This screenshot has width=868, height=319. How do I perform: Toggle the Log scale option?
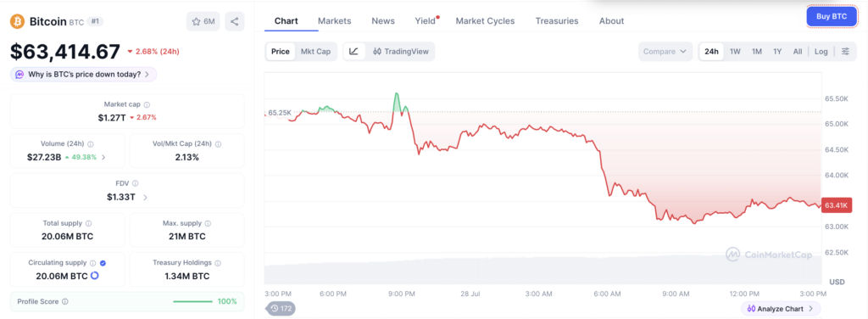821,52
